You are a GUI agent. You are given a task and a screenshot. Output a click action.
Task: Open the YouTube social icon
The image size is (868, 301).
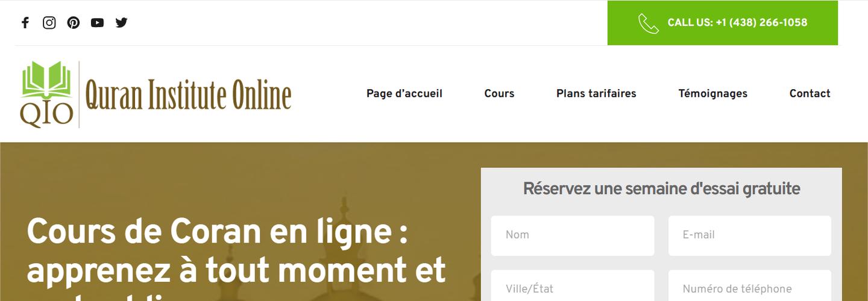tap(98, 23)
